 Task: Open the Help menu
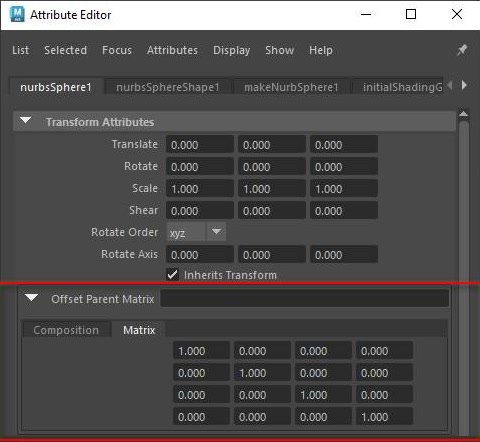[321, 50]
